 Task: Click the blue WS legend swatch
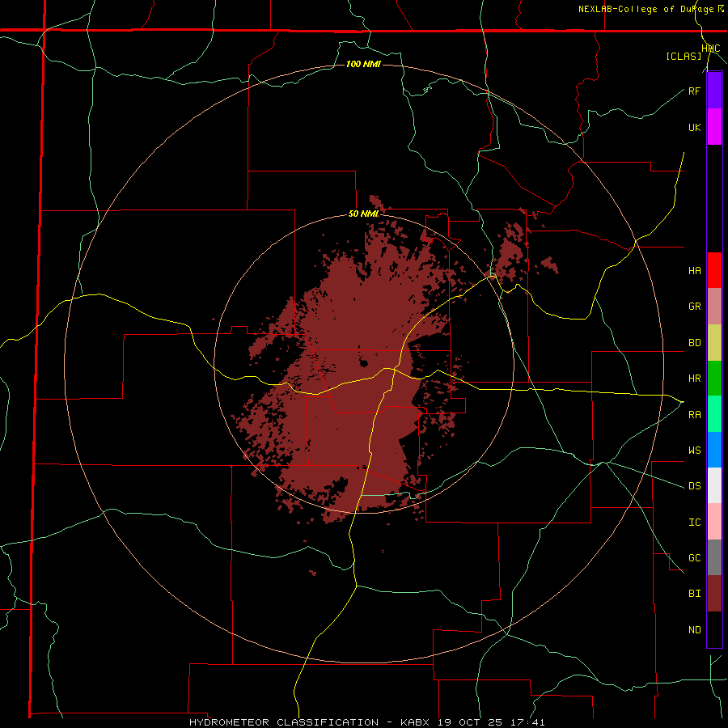pyautogui.click(x=714, y=450)
